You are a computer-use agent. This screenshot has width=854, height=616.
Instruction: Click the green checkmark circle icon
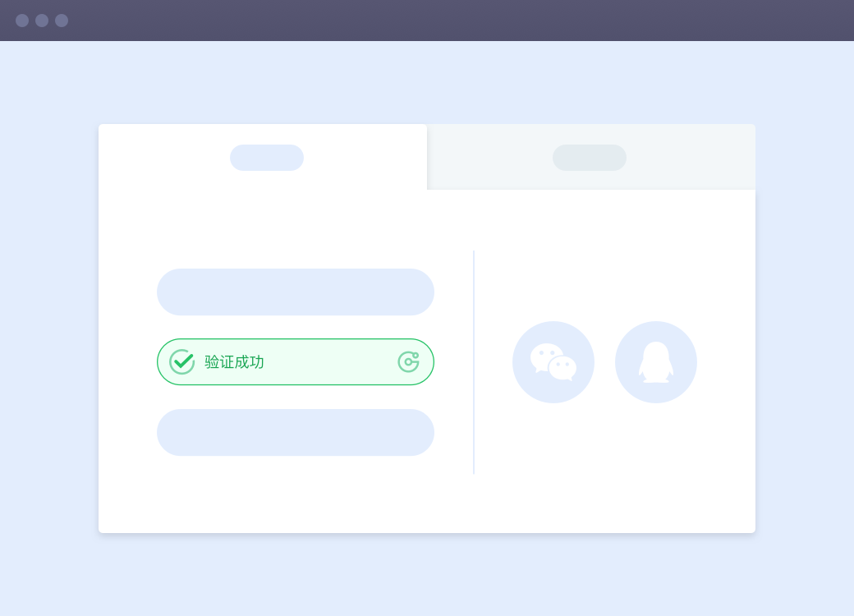tap(182, 361)
